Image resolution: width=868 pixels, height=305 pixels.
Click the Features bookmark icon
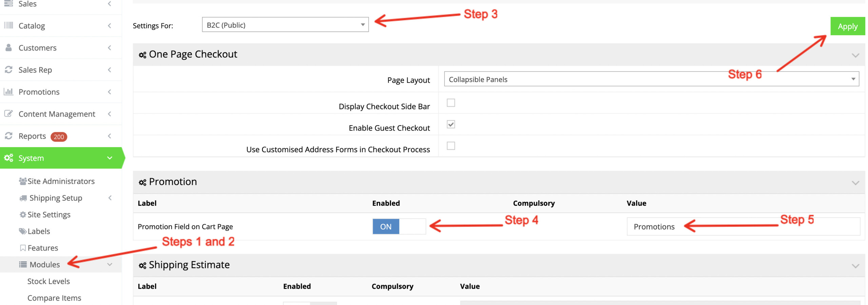[23, 248]
